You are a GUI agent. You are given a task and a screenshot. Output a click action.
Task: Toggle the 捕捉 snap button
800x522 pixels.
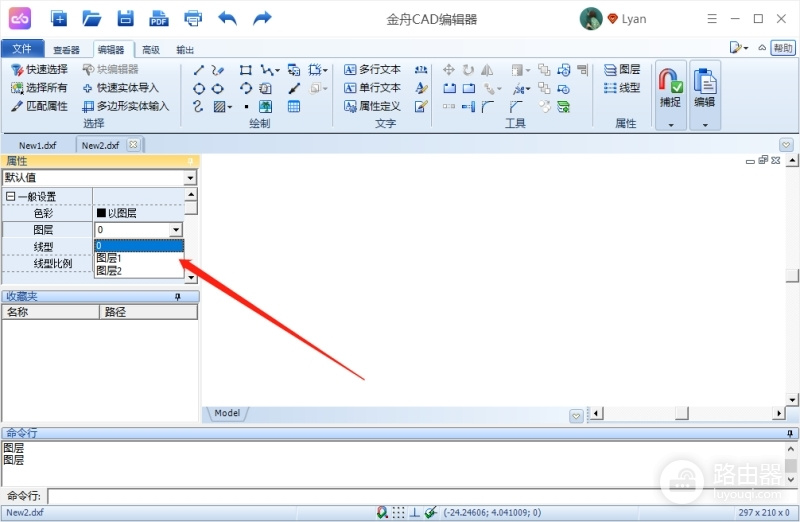coord(670,95)
